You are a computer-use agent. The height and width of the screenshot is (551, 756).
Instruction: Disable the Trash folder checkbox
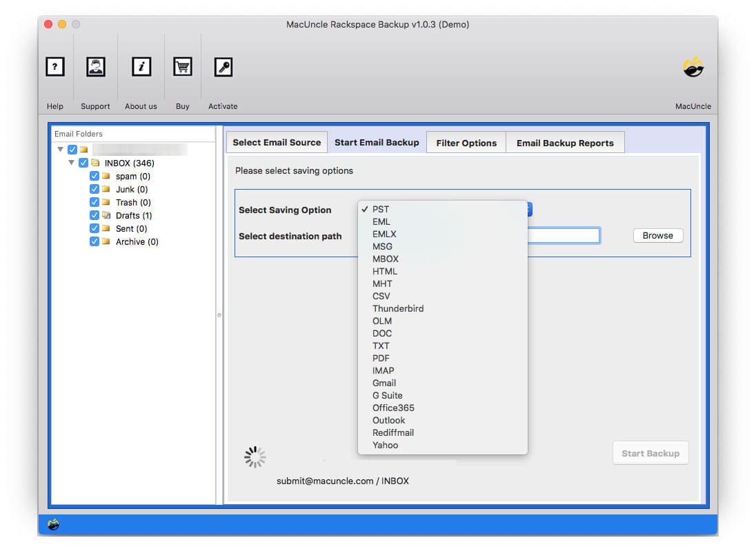point(94,202)
